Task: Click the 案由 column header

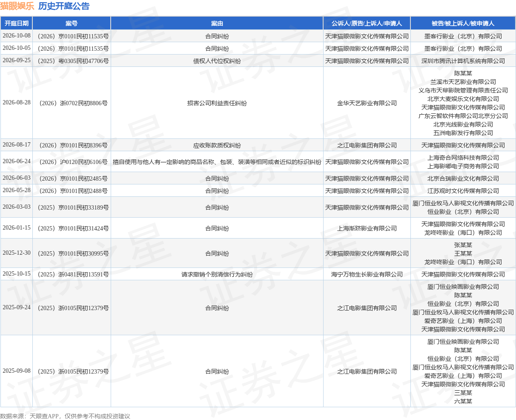Action: click(x=217, y=23)
